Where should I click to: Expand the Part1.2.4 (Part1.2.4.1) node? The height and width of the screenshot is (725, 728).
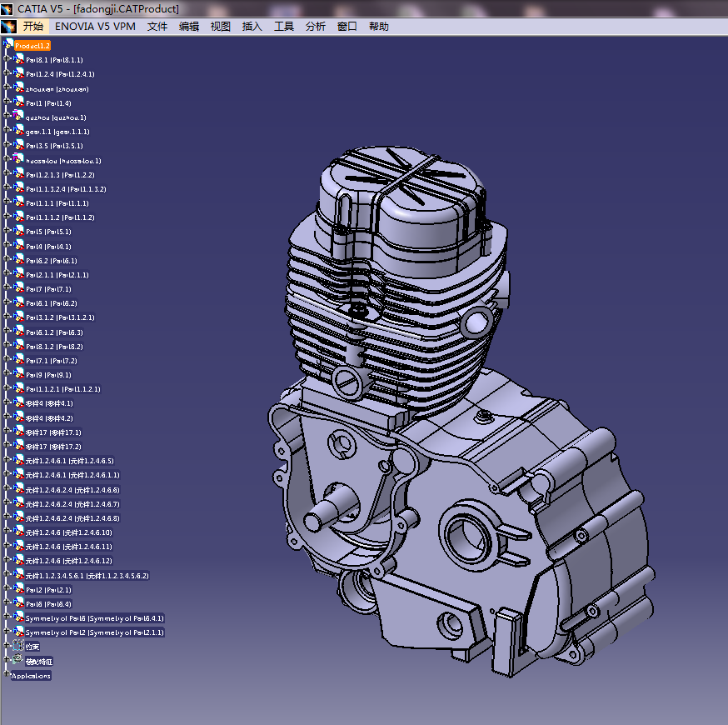7,73
